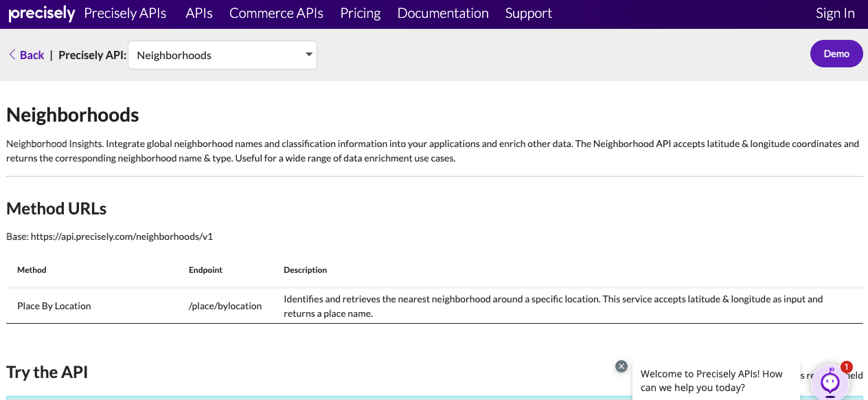Open the Documentation menu item
The width and height of the screenshot is (868, 400).
443,14
